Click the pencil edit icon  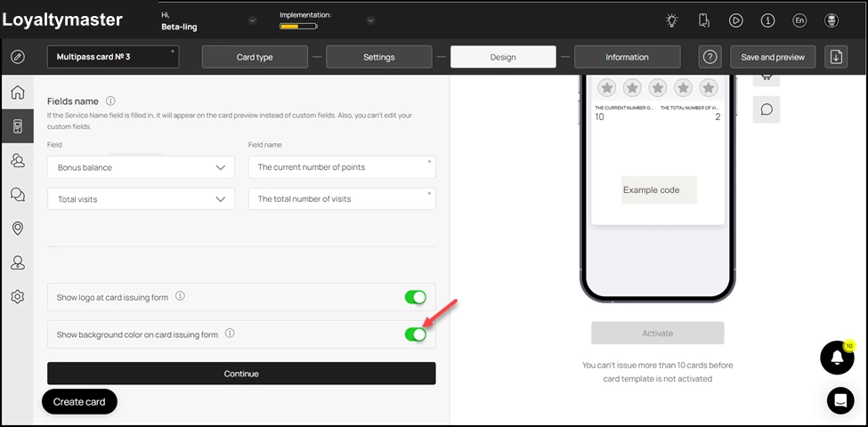(x=18, y=56)
